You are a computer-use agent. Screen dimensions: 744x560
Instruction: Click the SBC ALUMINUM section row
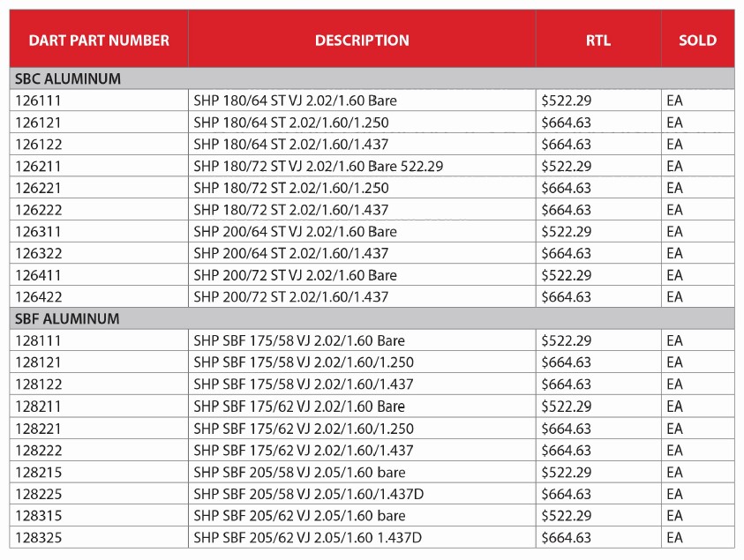point(69,78)
